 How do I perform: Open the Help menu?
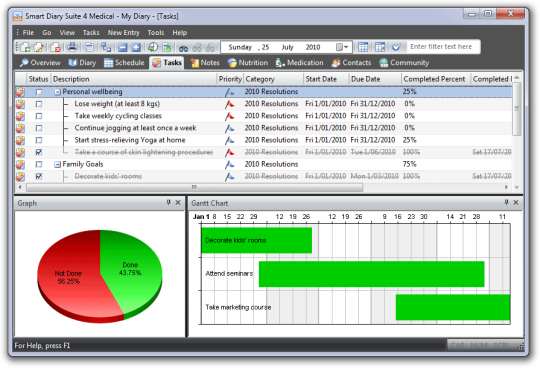pyautogui.click(x=180, y=33)
